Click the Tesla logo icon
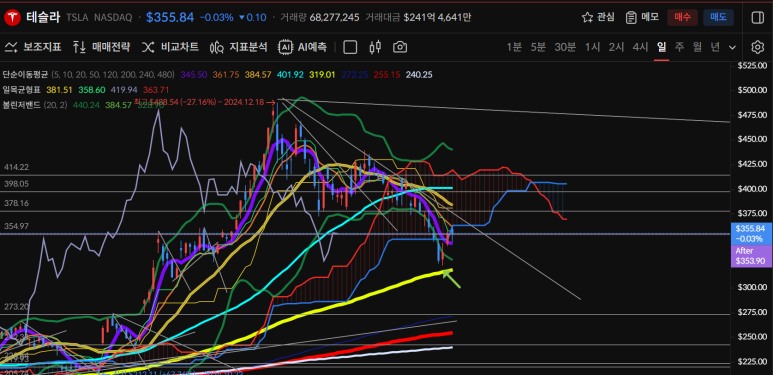Screen dimensions: 773x375 click(11, 18)
